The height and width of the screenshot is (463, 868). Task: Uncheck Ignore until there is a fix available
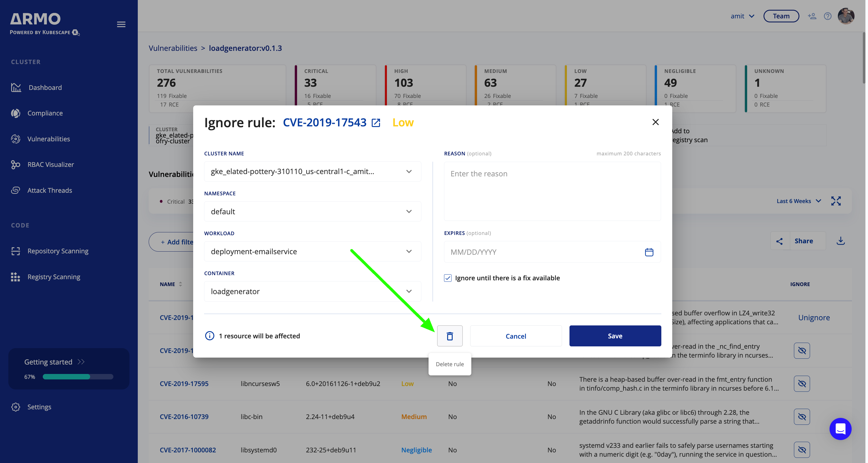pos(447,278)
